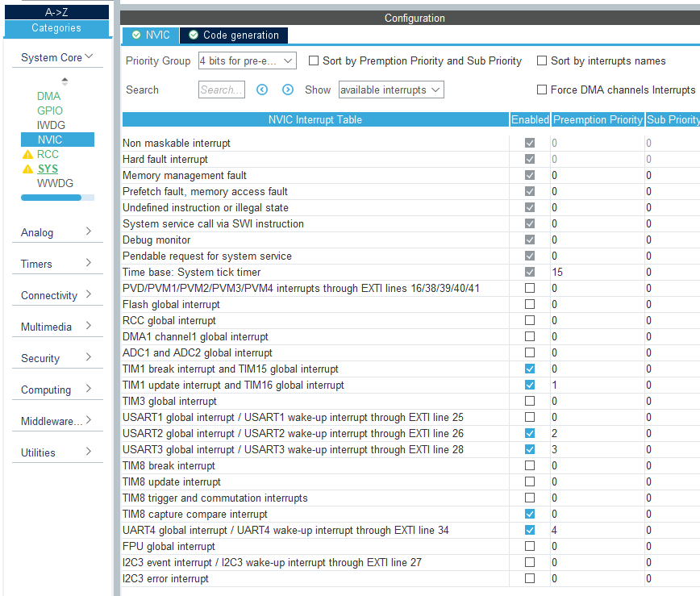The height and width of the screenshot is (596, 700).
Task: Click the Sub Priority column header
Action: pos(673,119)
